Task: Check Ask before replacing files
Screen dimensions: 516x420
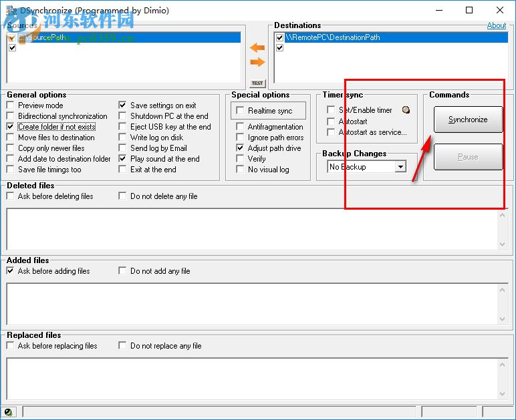Action: coord(11,345)
